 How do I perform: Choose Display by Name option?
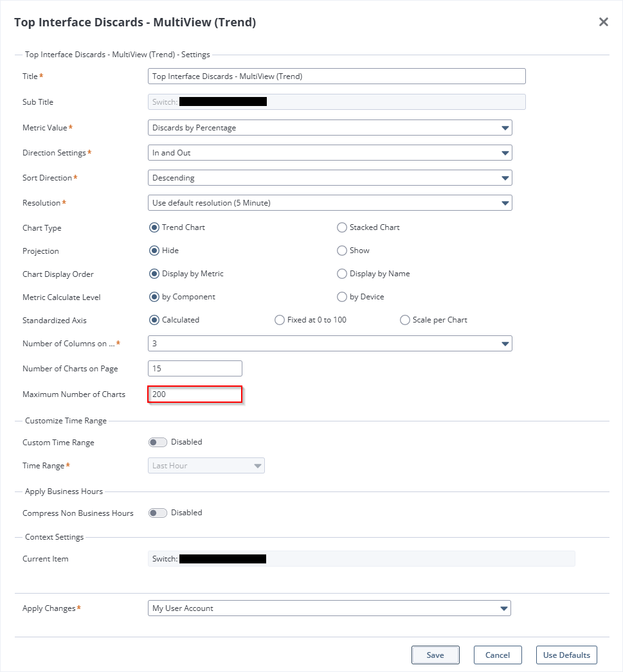[342, 274]
